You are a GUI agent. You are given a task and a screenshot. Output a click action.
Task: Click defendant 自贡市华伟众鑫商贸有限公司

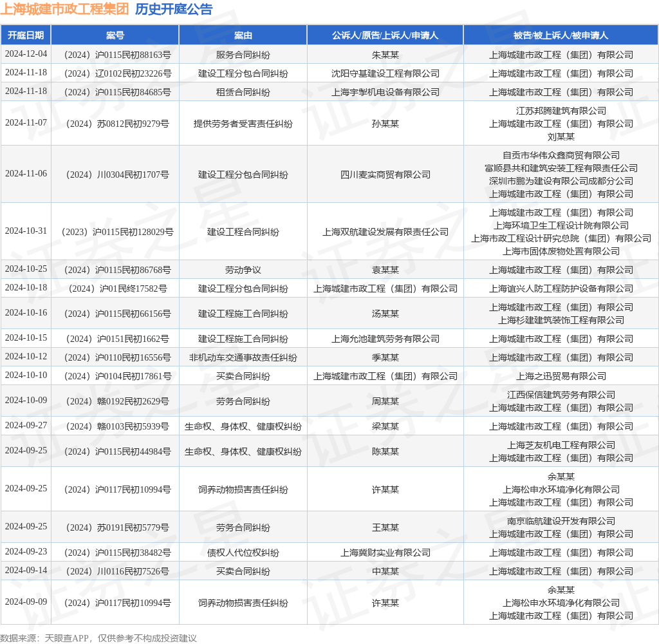tap(561, 155)
